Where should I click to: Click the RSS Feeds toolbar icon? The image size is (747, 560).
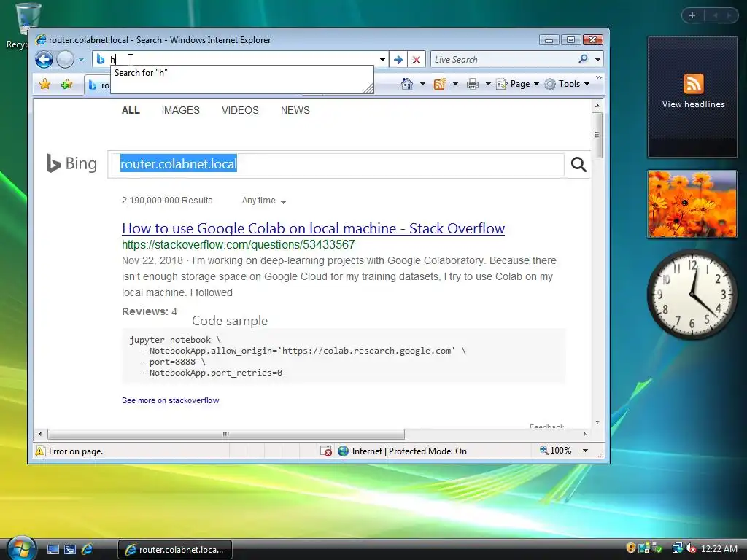[x=439, y=84]
